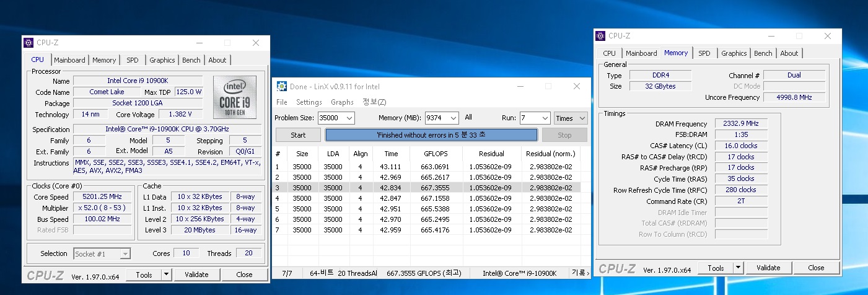Image resolution: width=868 pixels, height=295 pixels.
Task: Click the memory Size value 32 GBytes
Action: 660,87
